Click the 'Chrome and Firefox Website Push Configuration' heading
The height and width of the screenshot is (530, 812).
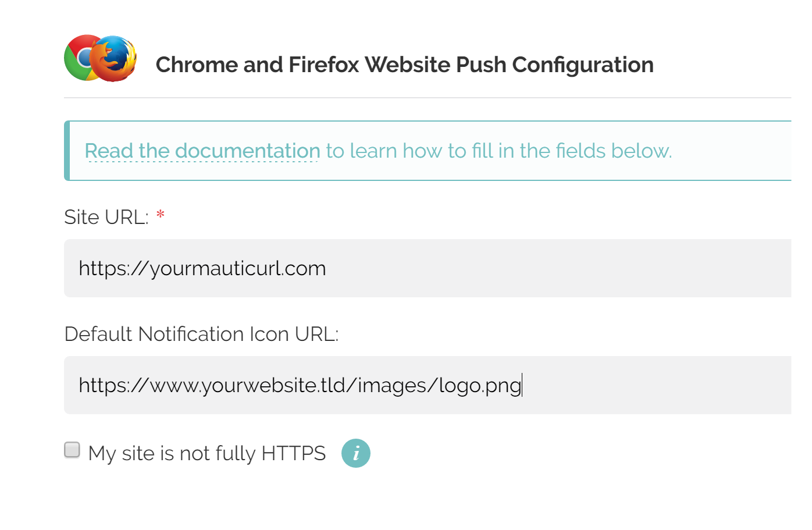tap(405, 65)
